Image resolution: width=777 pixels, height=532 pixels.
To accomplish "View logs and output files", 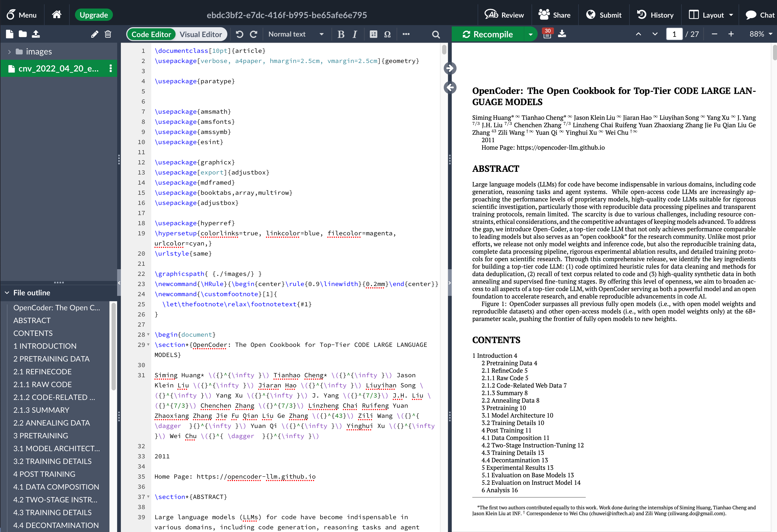I will tap(547, 33).
